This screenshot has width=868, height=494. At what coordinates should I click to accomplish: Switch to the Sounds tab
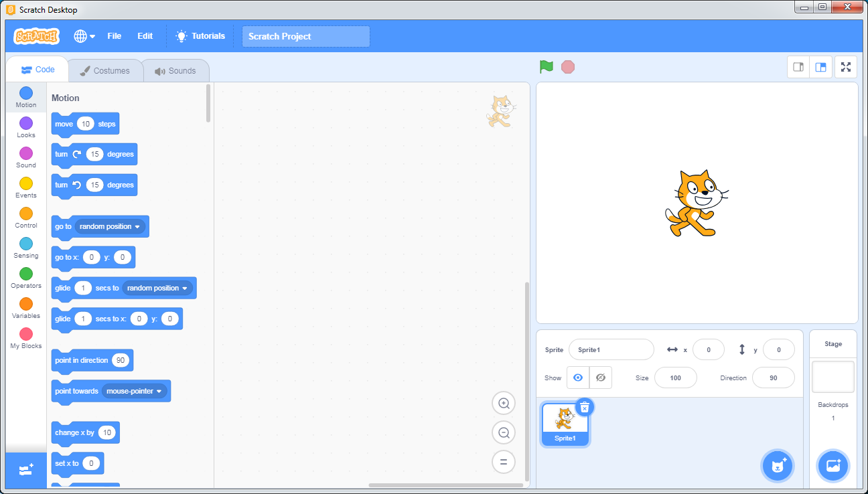175,70
